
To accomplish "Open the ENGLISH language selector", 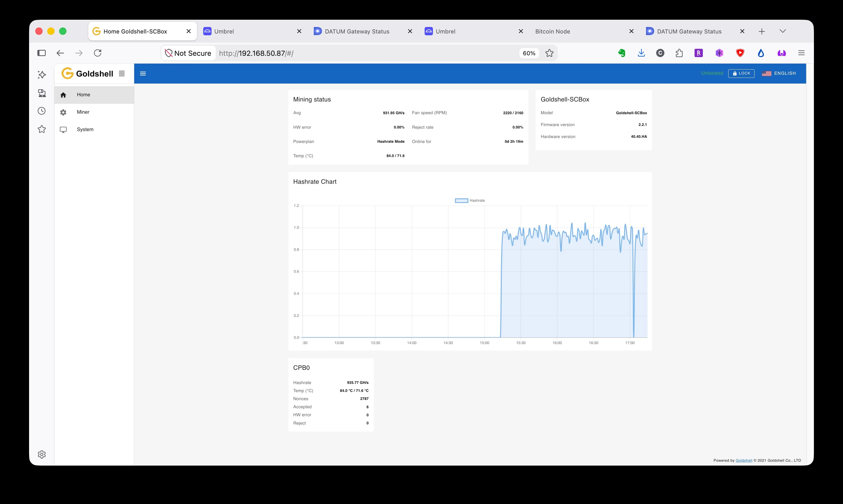I will pyautogui.click(x=779, y=73).
